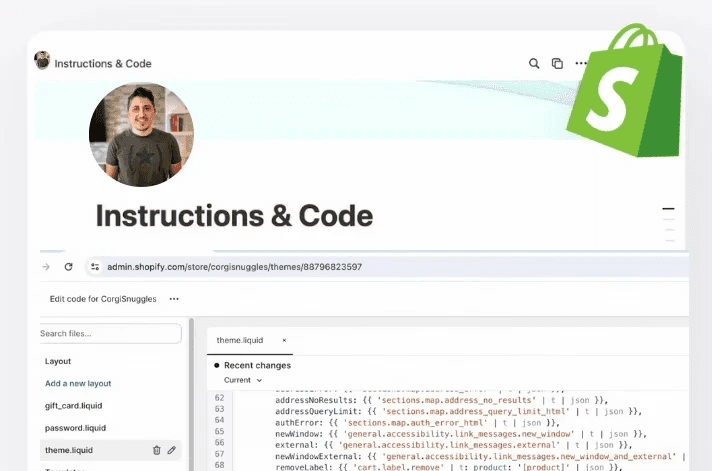The width and height of the screenshot is (713, 471).
Task: Open site settings icon in address bar
Action: (x=95, y=267)
